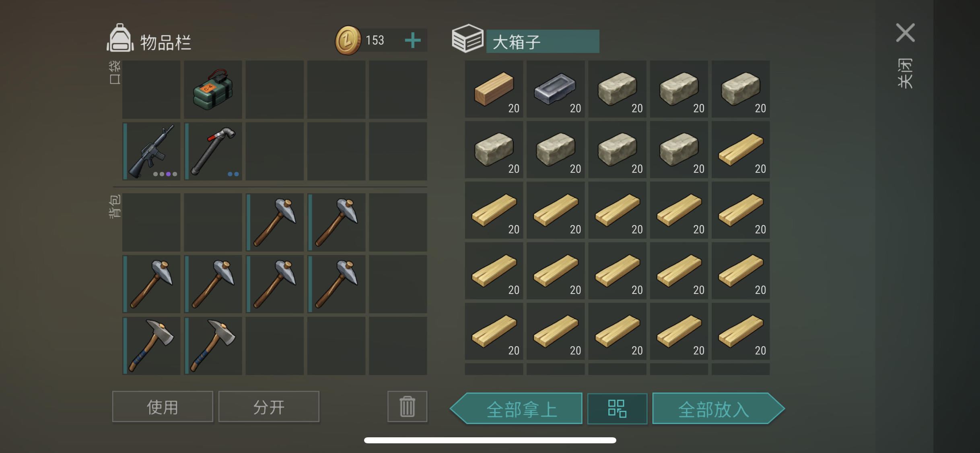Tap the 全部拿上 take-all button
The width and height of the screenshot is (980, 453).
(517, 409)
